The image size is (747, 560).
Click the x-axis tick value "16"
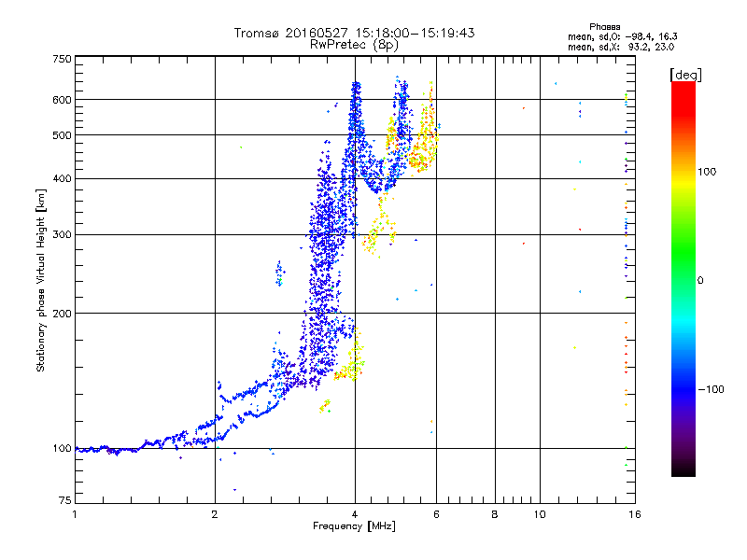click(635, 514)
